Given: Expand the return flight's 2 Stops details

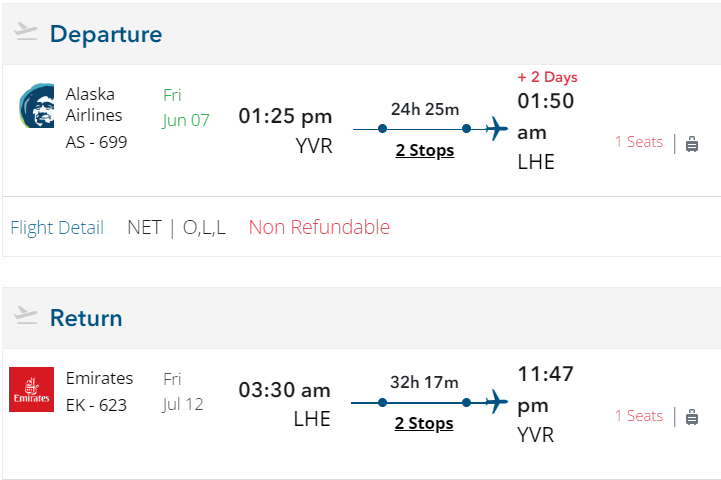Looking at the screenshot, I should (x=424, y=423).
